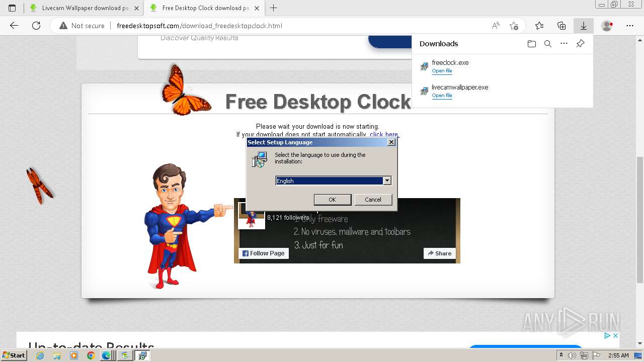The width and height of the screenshot is (644, 362).
Task: Go back to previous page
Action: pos(14,26)
